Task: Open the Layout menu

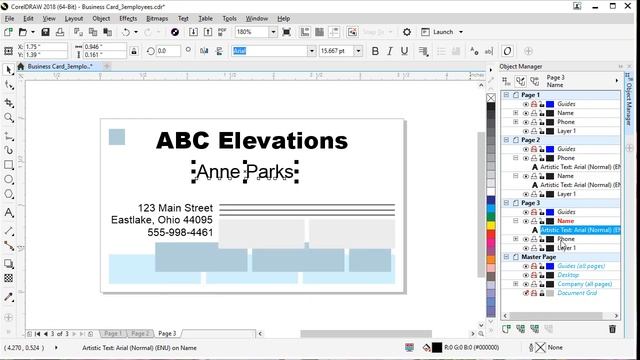Action: click(74, 19)
